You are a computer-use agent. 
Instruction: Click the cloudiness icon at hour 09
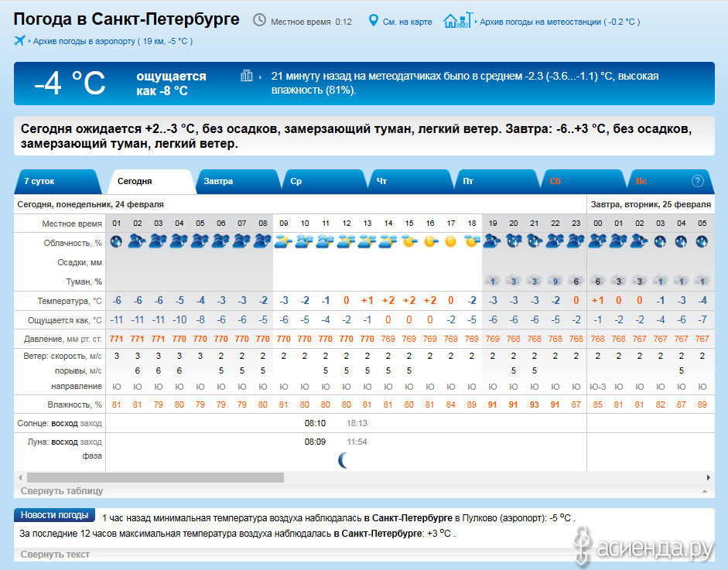(284, 241)
